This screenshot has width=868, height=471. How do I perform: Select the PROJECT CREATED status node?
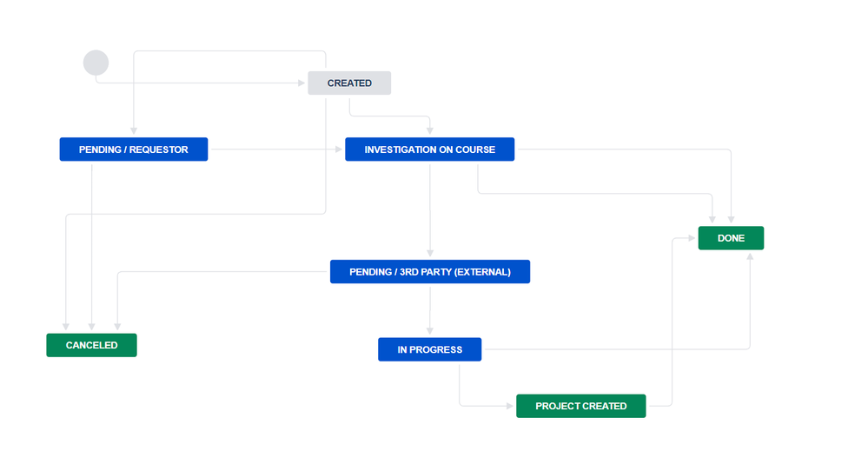point(580,406)
